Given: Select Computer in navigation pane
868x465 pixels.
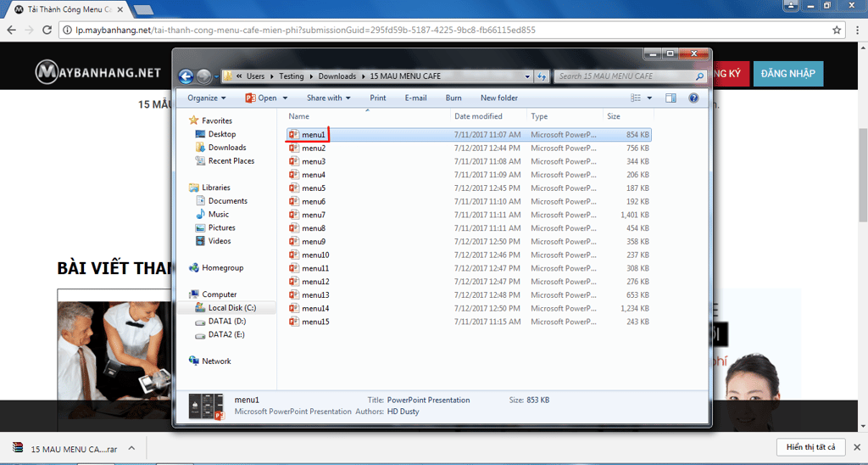Looking at the screenshot, I should (220, 294).
